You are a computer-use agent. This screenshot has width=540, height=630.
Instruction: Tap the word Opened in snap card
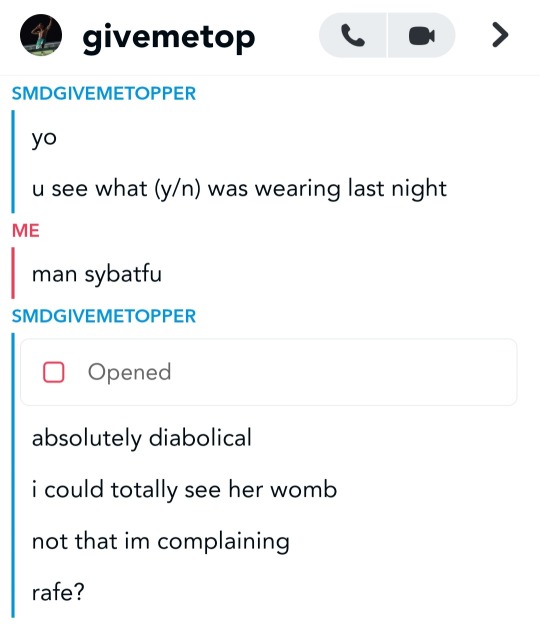(129, 372)
